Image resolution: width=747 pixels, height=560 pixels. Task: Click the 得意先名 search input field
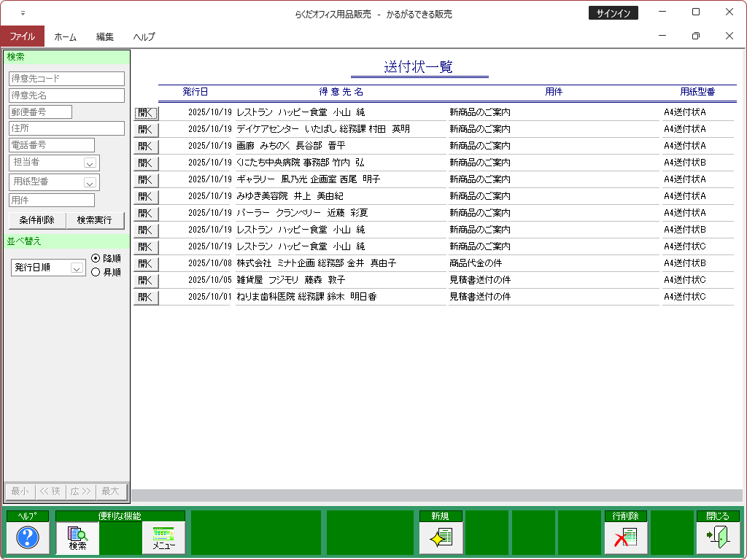tap(66, 95)
